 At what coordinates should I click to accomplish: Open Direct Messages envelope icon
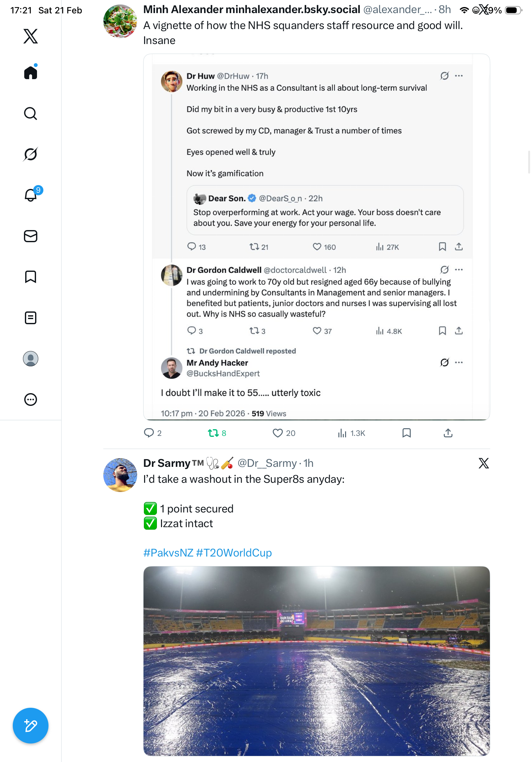(31, 236)
